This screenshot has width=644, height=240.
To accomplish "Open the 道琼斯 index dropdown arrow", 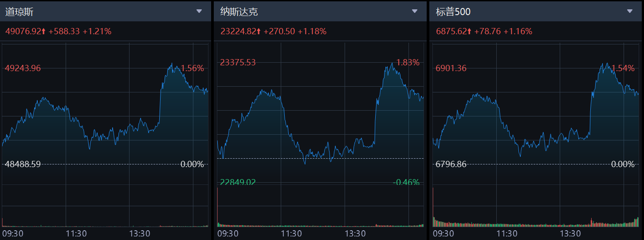I will coord(199,12).
